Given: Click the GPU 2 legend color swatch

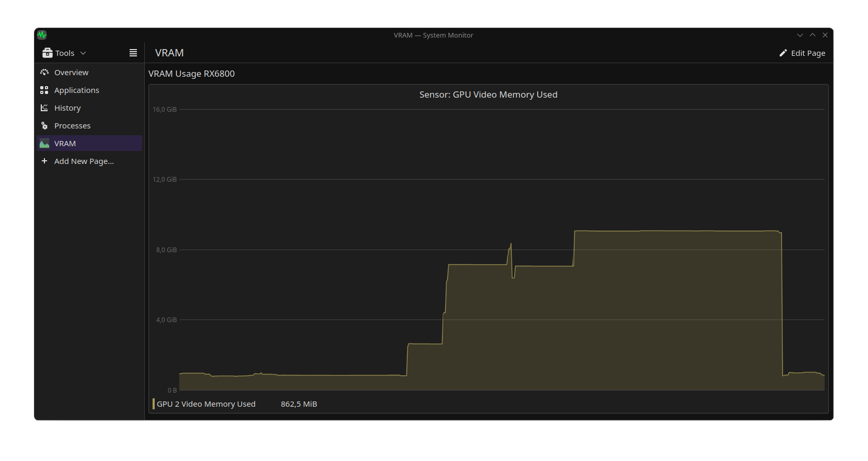Looking at the screenshot, I should pyautogui.click(x=154, y=404).
